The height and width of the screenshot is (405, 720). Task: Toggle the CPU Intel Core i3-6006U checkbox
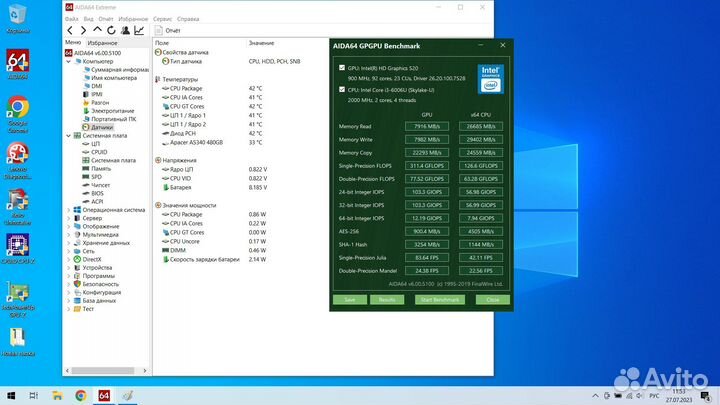pos(341,89)
